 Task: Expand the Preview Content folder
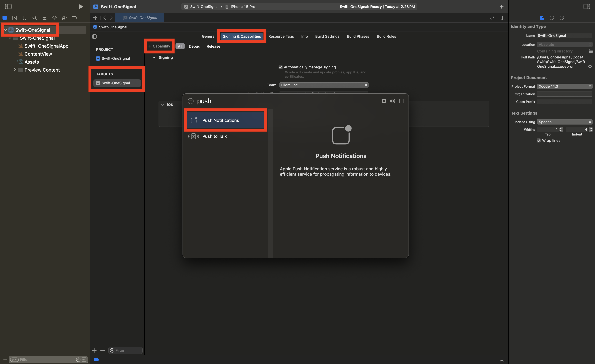pos(15,70)
